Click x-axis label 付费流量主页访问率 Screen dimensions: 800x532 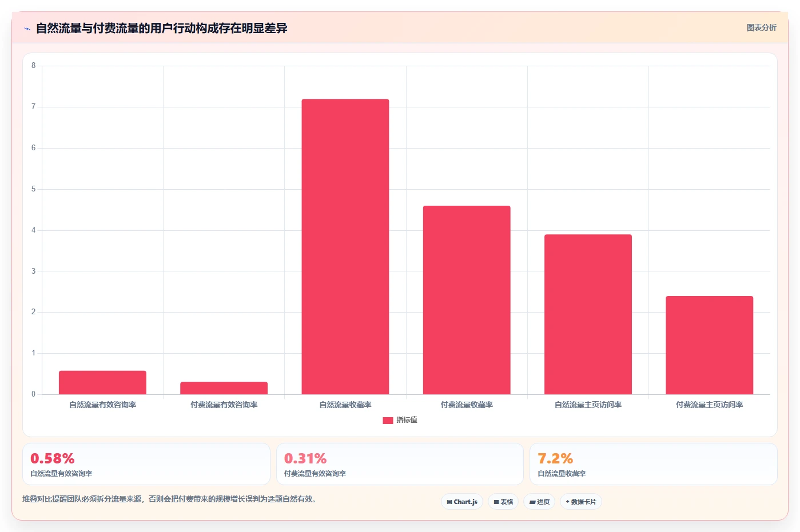pos(709,405)
